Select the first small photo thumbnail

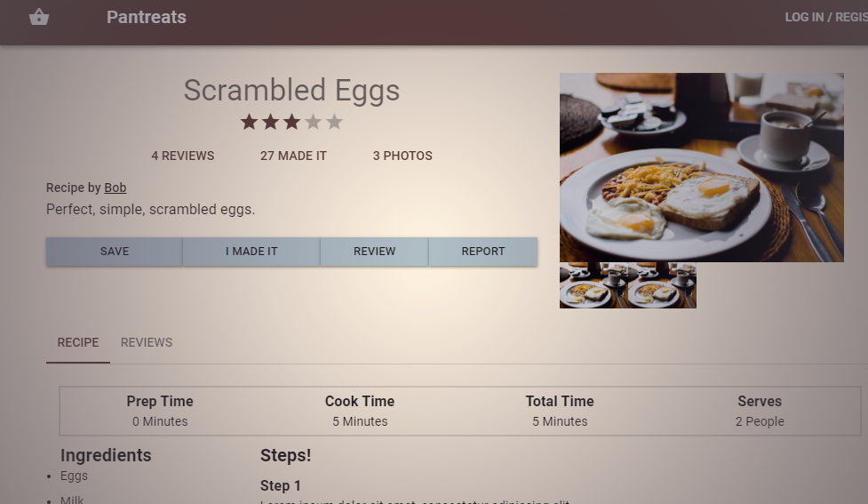coord(593,285)
